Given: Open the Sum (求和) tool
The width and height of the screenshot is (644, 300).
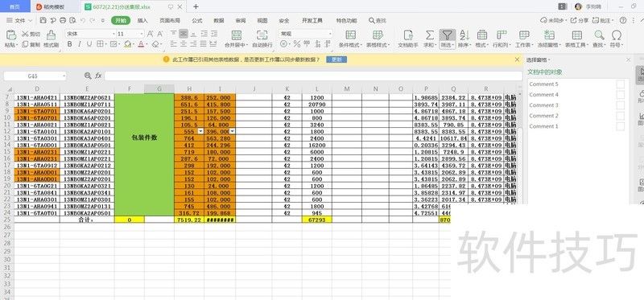Looking at the screenshot, I should pyautogui.click(x=430, y=35).
